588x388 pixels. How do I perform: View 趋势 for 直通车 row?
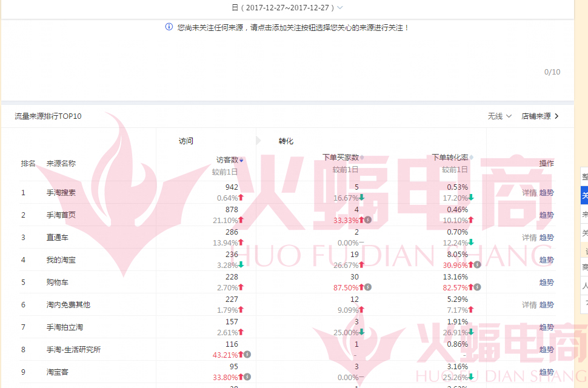click(546, 238)
